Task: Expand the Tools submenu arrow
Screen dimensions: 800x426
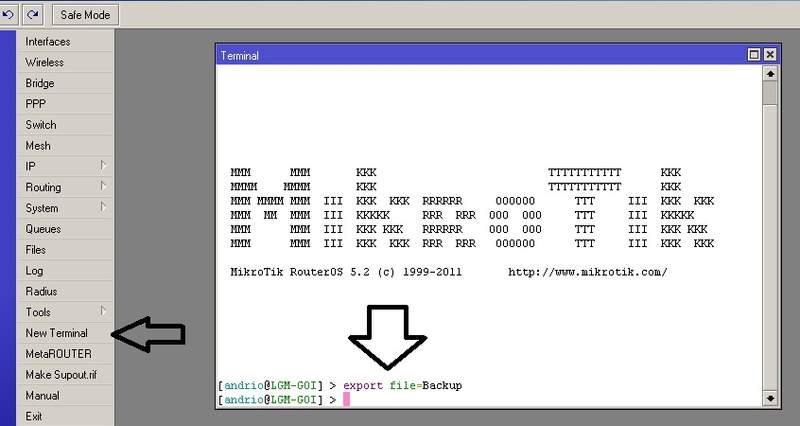Action: [x=103, y=311]
